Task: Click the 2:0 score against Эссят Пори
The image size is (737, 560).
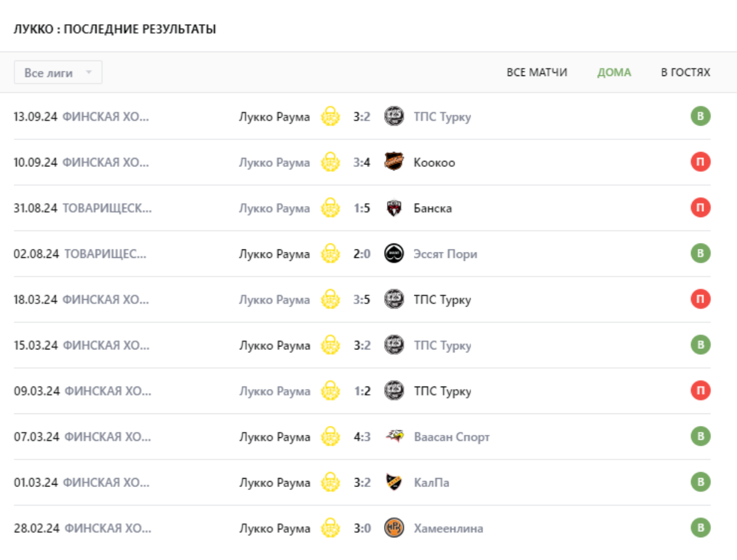Action: click(x=362, y=254)
